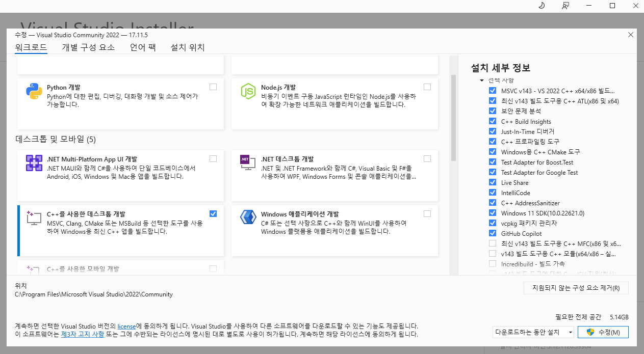Click the .NET Multi-Platform App UI icon

[x=34, y=163]
